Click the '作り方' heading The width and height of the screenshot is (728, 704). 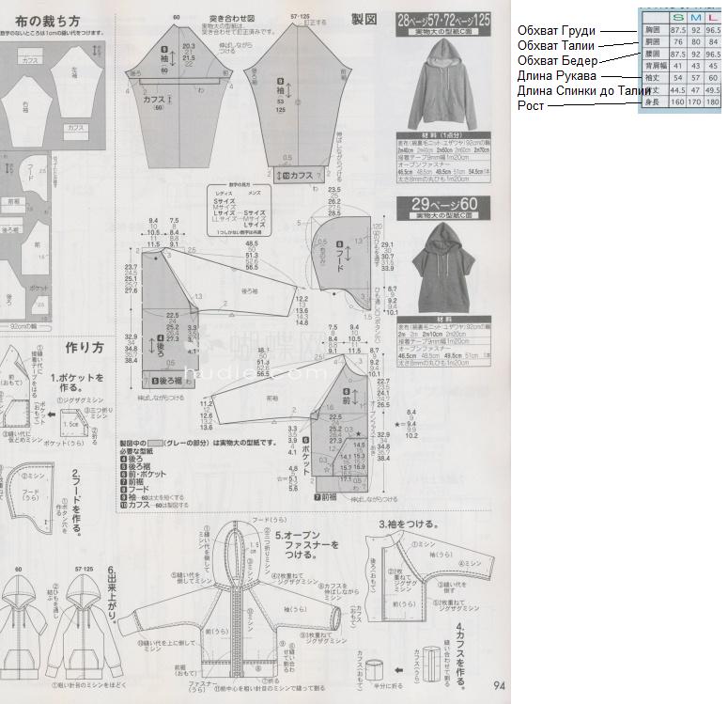pos(84,348)
